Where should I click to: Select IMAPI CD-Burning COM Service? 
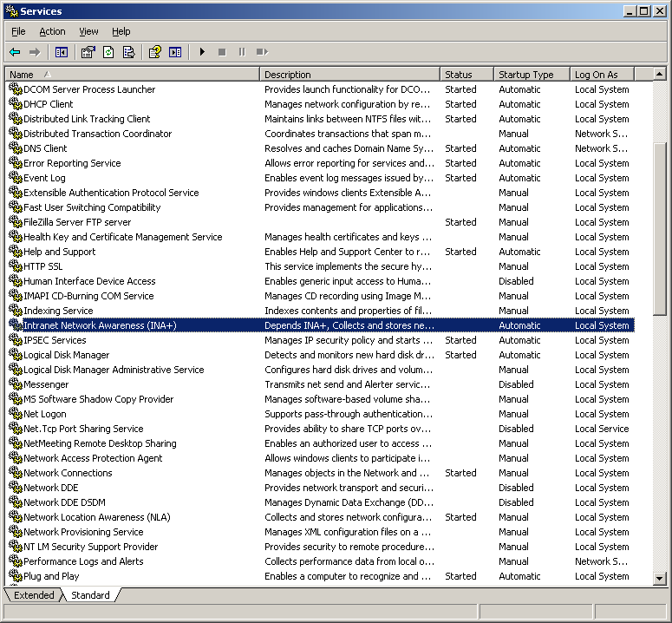click(x=322, y=296)
